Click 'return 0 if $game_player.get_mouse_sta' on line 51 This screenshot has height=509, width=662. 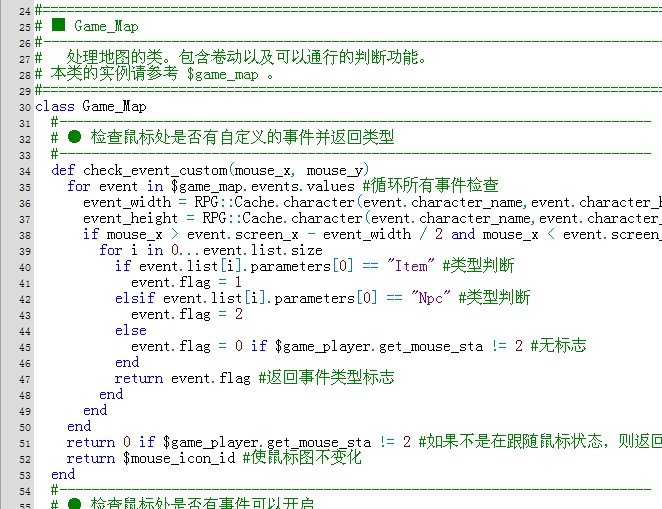click(x=219, y=442)
